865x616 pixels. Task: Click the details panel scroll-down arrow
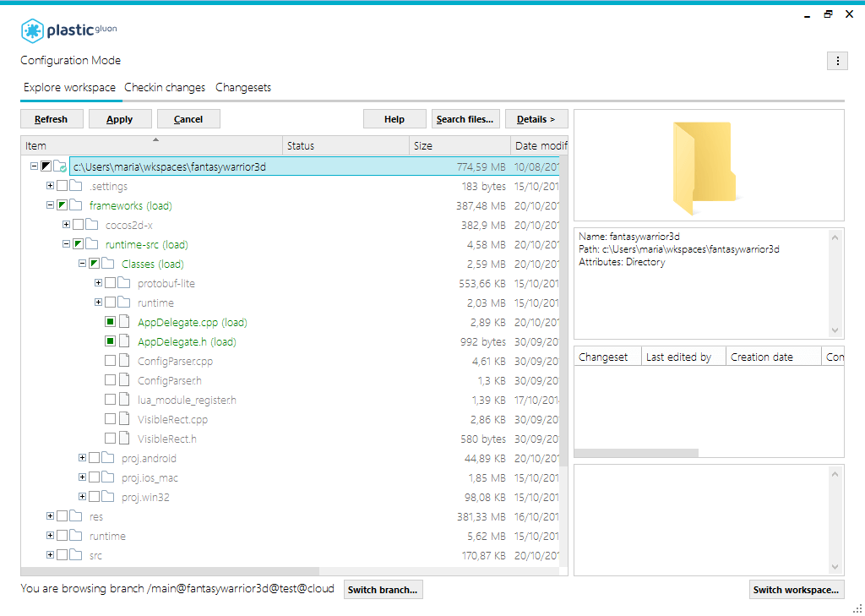click(x=835, y=330)
